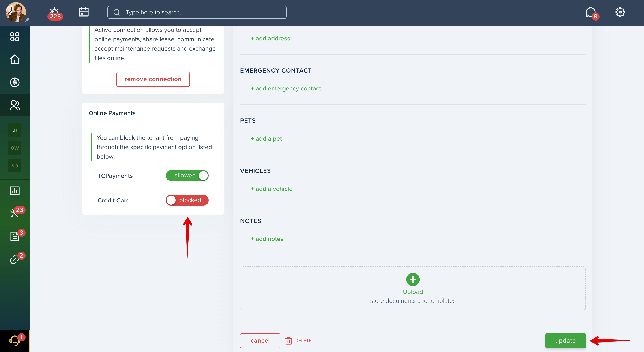Open the user profile avatar

[16, 12]
